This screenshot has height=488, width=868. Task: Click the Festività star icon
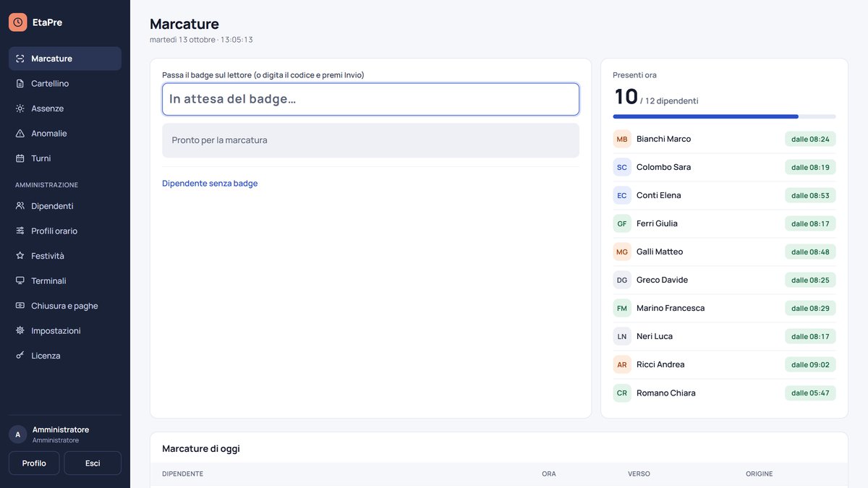(x=20, y=256)
